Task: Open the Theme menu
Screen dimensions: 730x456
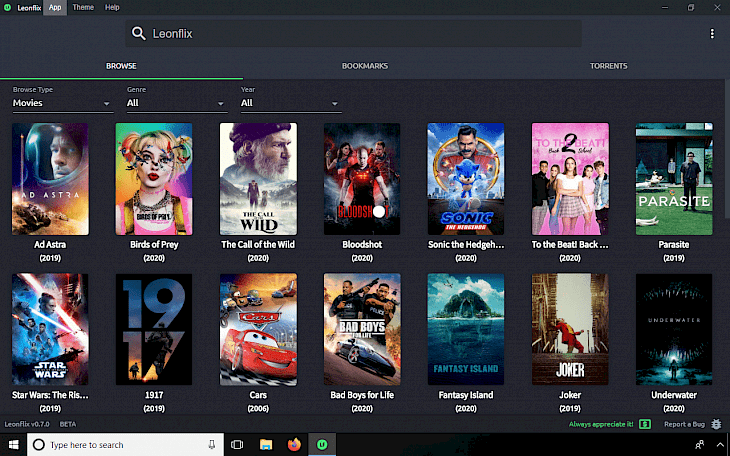Action: click(83, 7)
